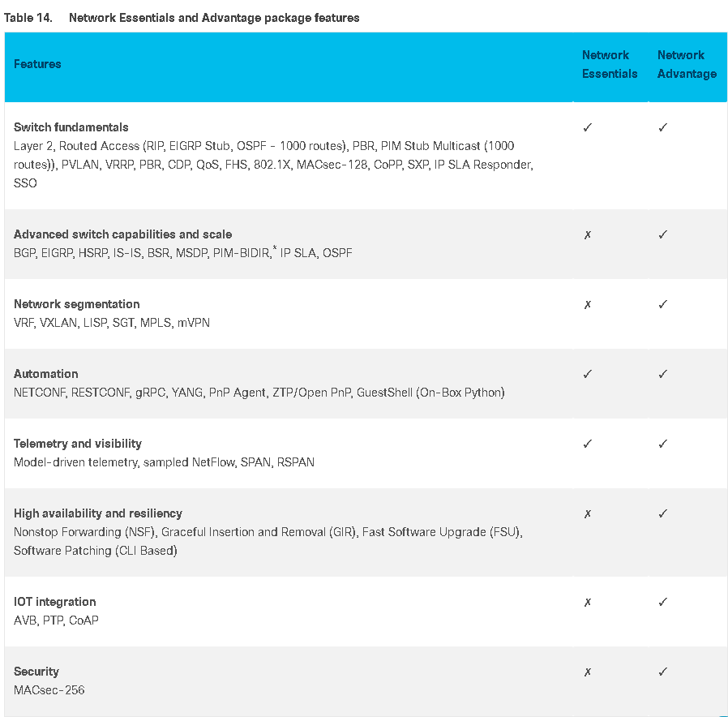Click the Essentials X mark for High availability
The width and height of the screenshot is (728, 717).
tap(587, 513)
